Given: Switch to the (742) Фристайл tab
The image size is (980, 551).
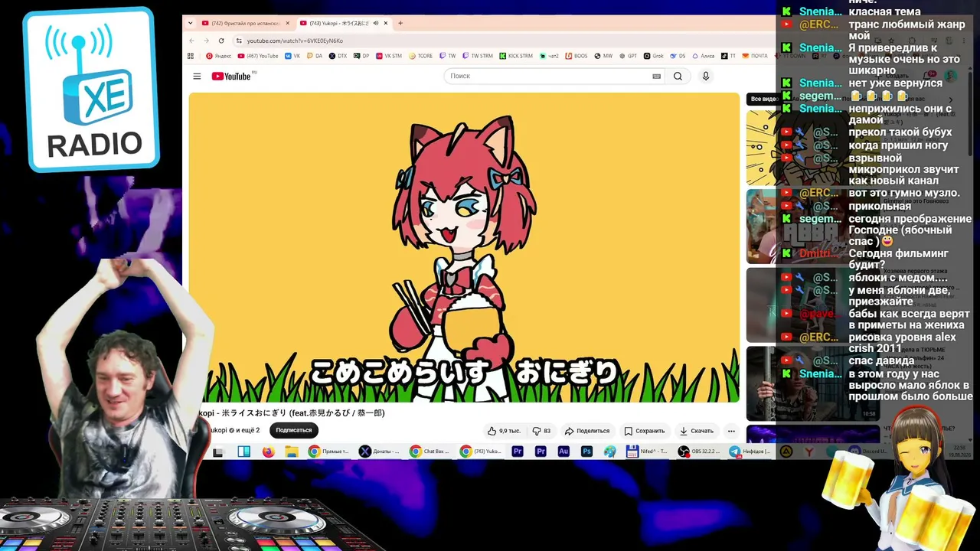Looking at the screenshot, I should [x=245, y=23].
